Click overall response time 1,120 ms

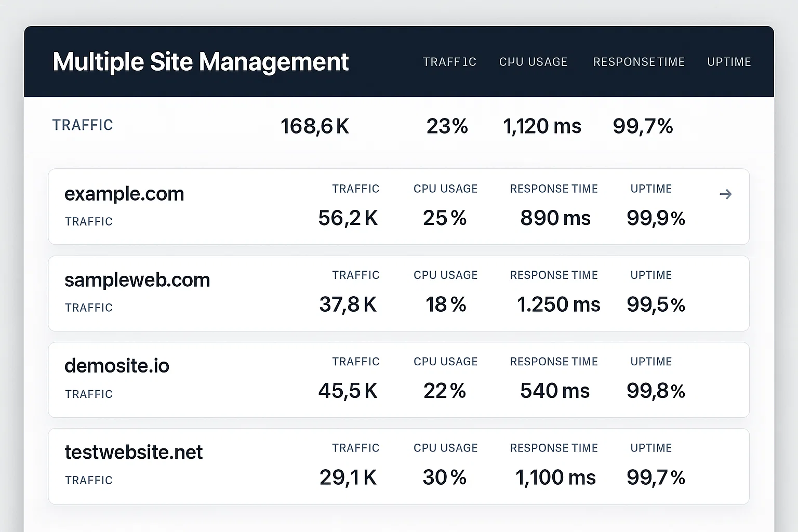coord(542,126)
